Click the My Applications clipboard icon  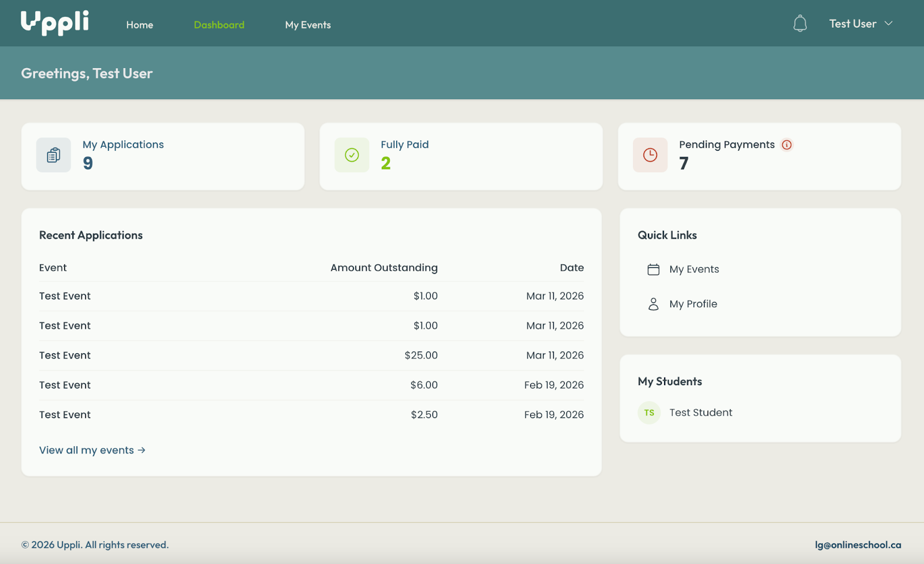[54, 155]
